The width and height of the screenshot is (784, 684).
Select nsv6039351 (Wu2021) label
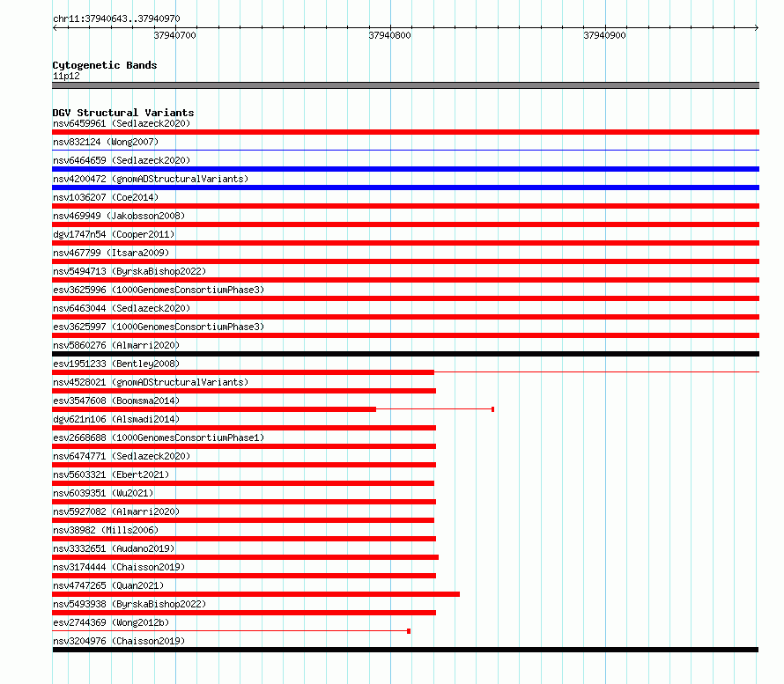tap(103, 493)
